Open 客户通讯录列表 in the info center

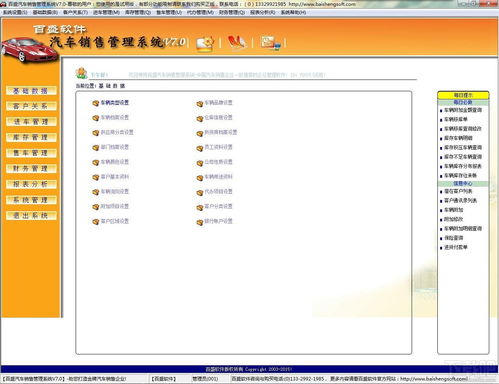click(460, 201)
